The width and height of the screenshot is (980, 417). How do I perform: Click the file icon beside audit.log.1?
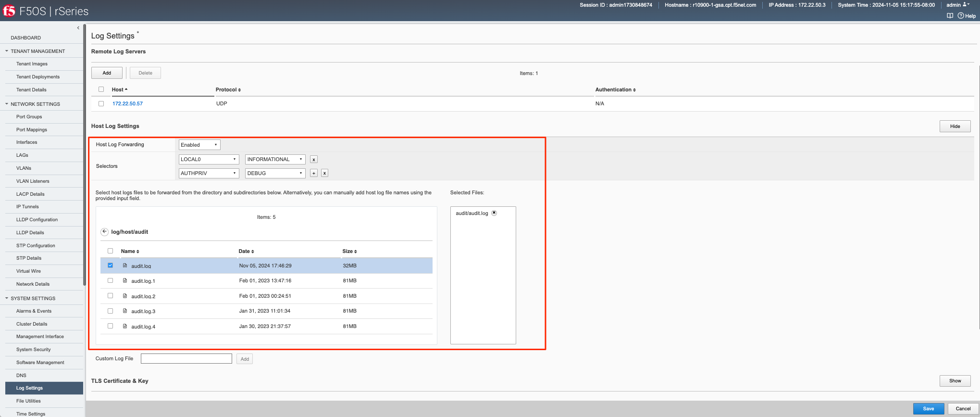[x=125, y=280]
